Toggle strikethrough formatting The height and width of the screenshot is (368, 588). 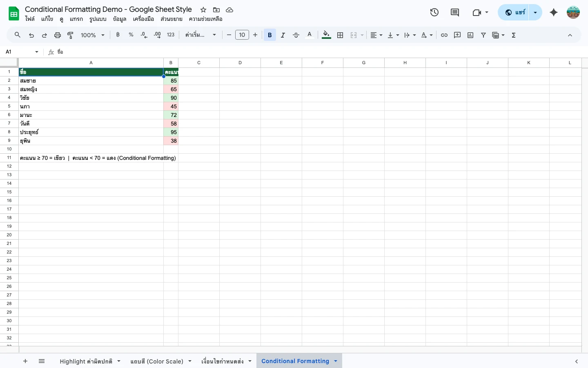coord(296,35)
